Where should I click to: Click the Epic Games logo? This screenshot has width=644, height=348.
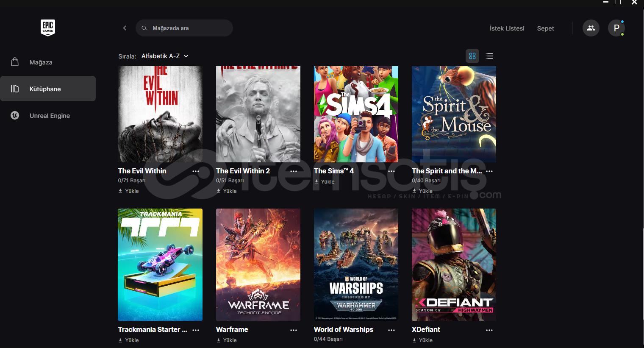click(x=48, y=28)
